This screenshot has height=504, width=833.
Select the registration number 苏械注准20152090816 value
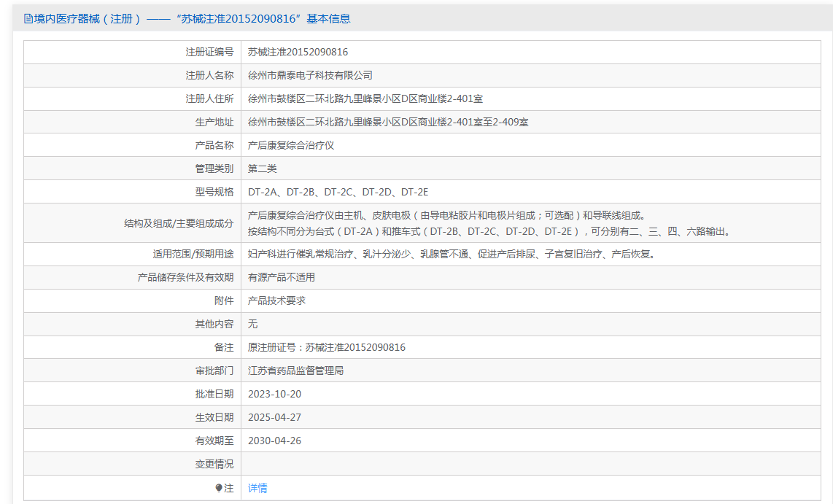click(298, 52)
